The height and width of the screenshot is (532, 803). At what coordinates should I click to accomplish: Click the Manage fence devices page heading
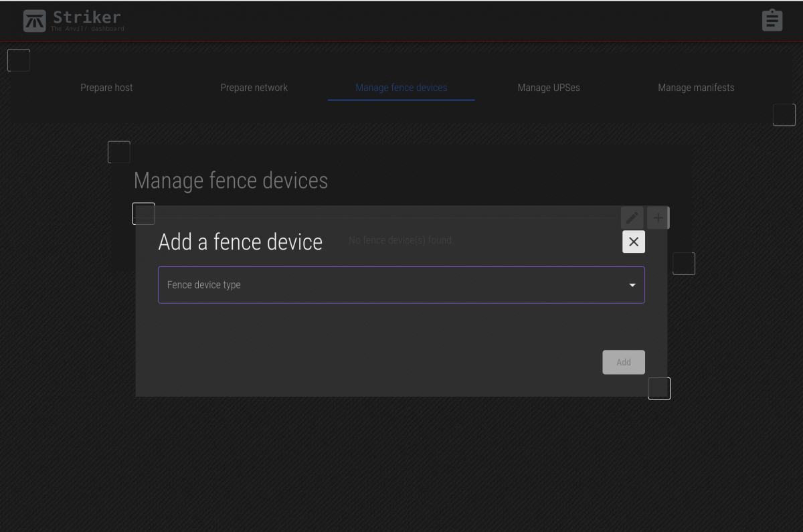click(231, 181)
